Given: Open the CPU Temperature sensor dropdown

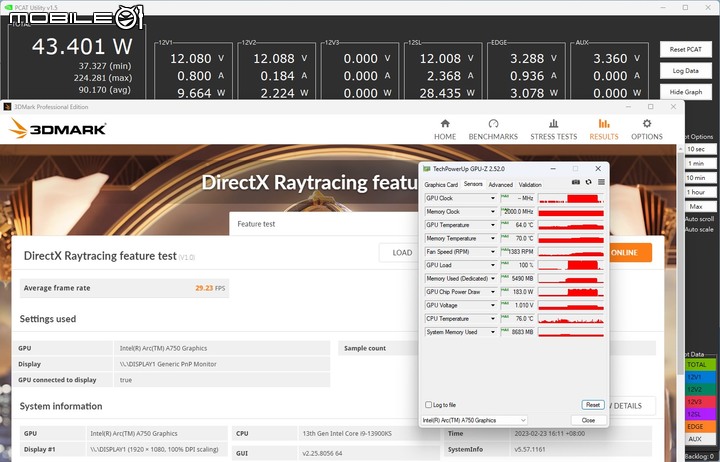Looking at the screenshot, I should 493,318.
